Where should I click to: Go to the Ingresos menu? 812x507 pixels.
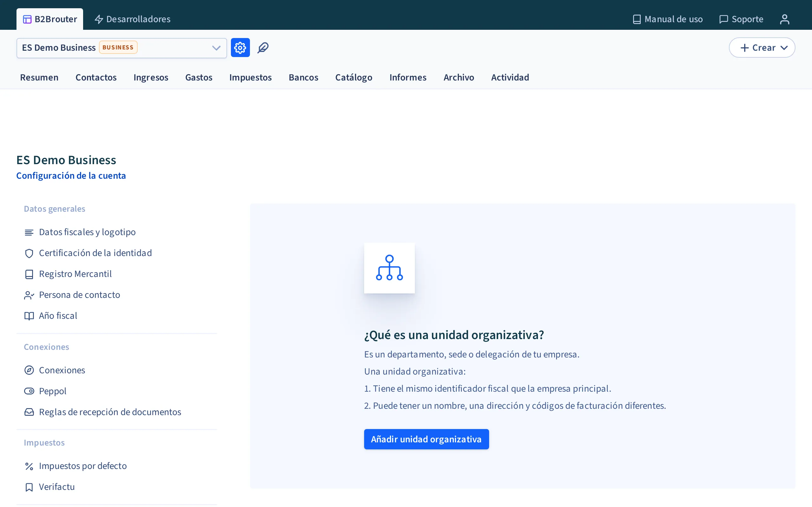151,77
